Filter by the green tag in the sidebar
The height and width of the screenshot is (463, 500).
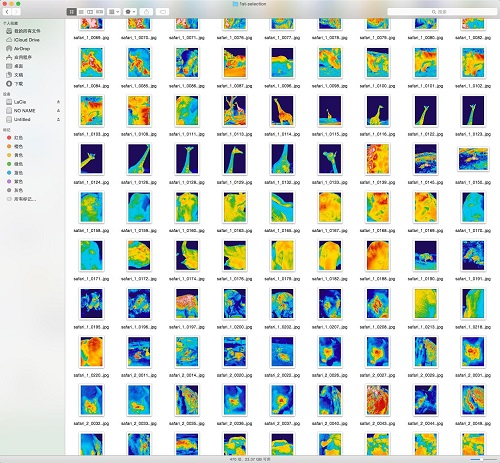15,164
